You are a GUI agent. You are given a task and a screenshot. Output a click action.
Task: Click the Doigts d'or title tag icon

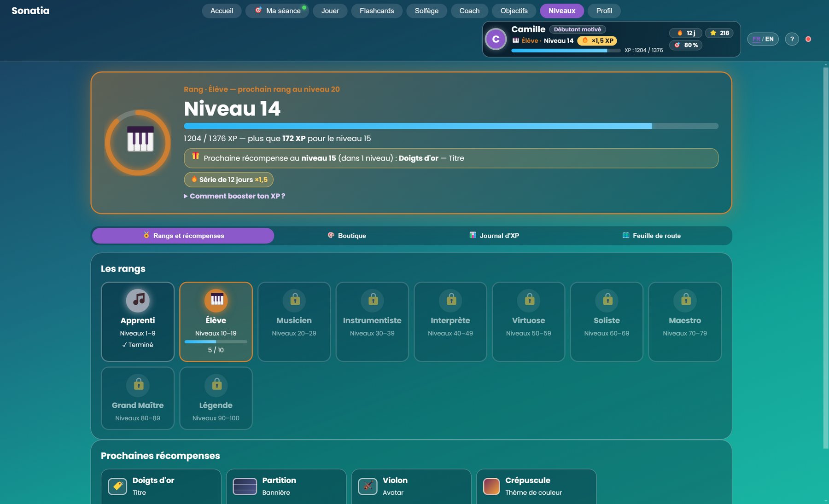pos(117,486)
